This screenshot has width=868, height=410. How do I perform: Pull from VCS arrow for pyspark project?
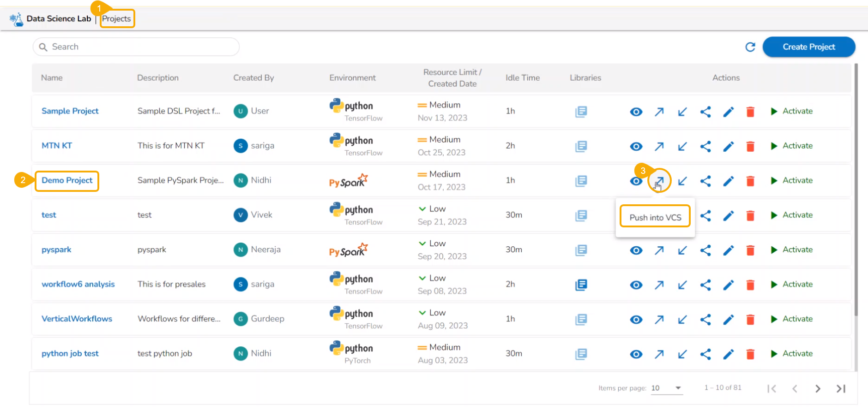(682, 250)
